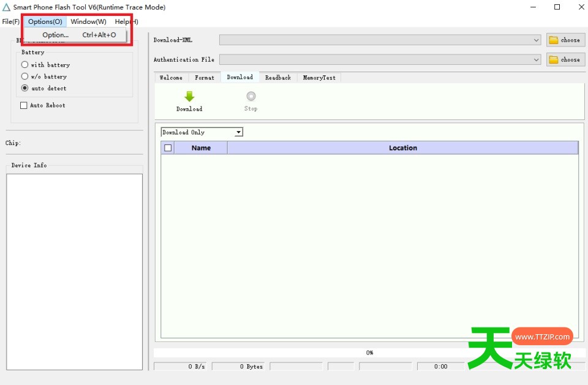Click inside the Device Info box
Image resolution: width=588 pixels, height=385 pixels.
(74, 272)
